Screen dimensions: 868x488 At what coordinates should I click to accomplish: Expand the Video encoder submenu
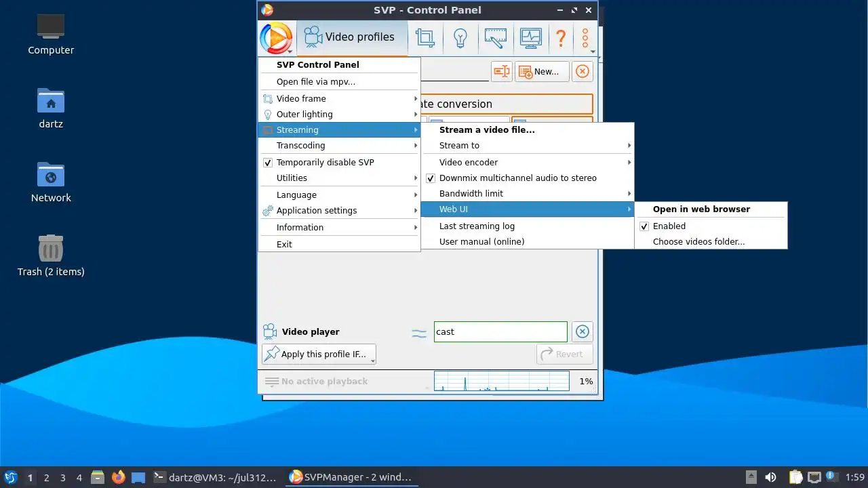pos(528,163)
